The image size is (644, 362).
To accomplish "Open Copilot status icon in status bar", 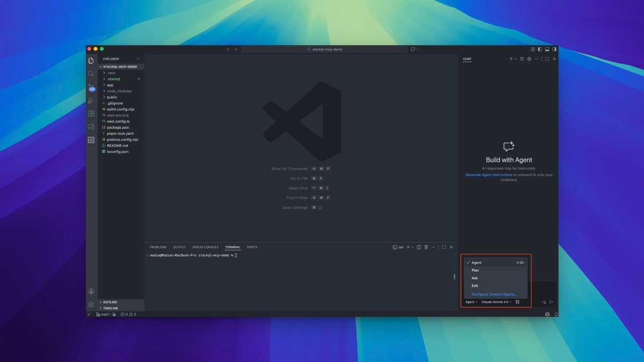I will click(547, 314).
